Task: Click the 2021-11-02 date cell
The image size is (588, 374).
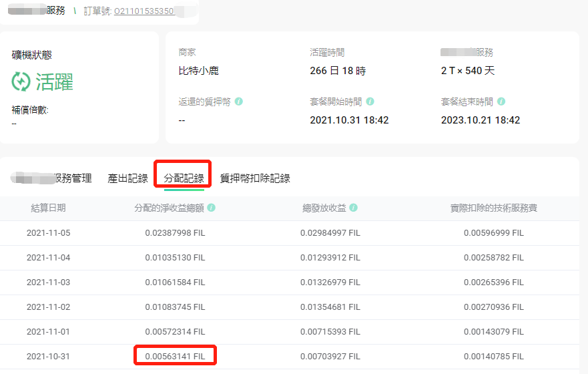Action: (48, 307)
